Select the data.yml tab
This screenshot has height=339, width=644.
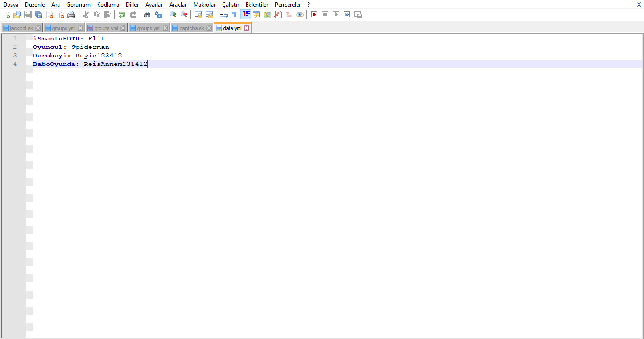[x=232, y=28]
